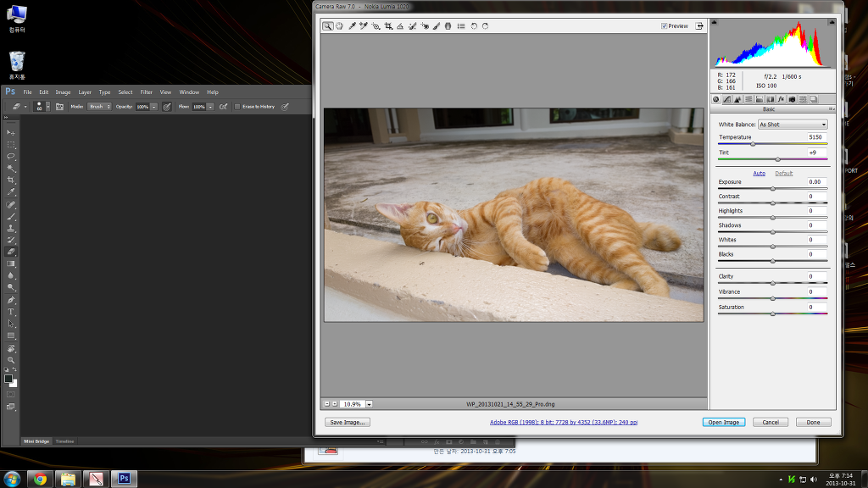Open the Filter menu in Photoshop
Image resolution: width=868 pixels, height=488 pixels.
[147, 92]
